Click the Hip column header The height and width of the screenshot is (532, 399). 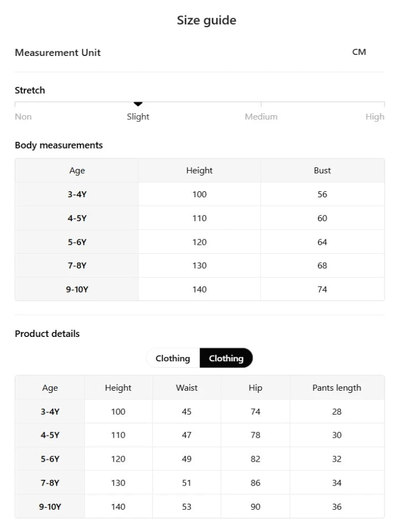(255, 387)
